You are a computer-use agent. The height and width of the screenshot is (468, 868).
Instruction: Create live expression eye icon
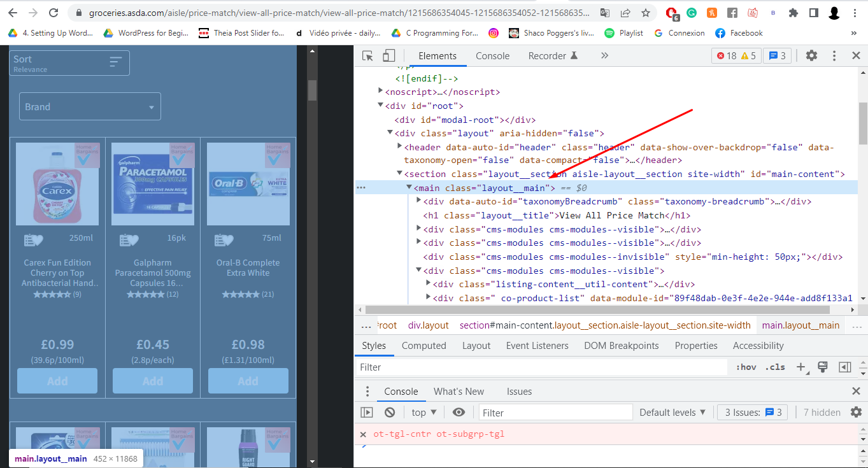pyautogui.click(x=459, y=413)
